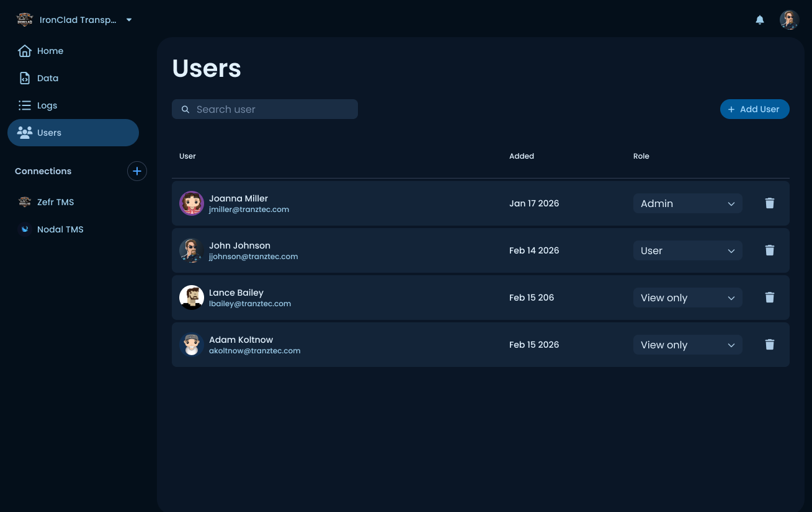This screenshot has height=512, width=812.
Task: Go to the Home menu label
Action: pos(50,51)
